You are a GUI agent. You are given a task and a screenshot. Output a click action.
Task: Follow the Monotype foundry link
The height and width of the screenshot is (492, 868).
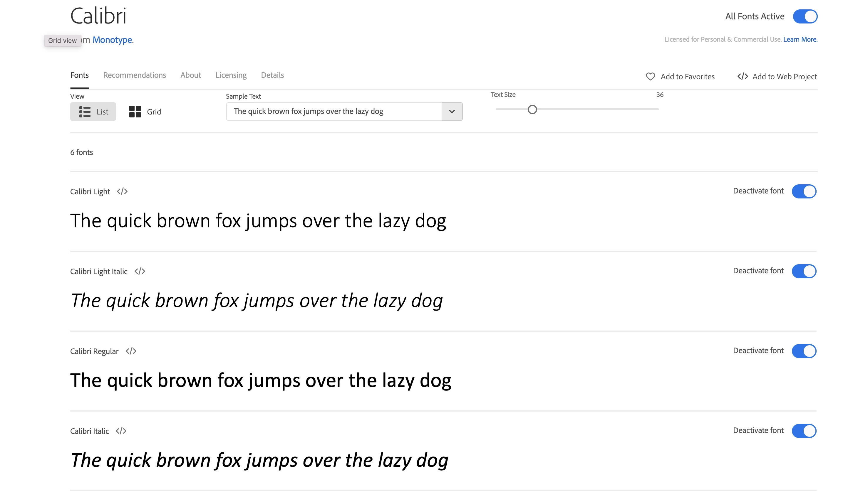pyautogui.click(x=112, y=40)
